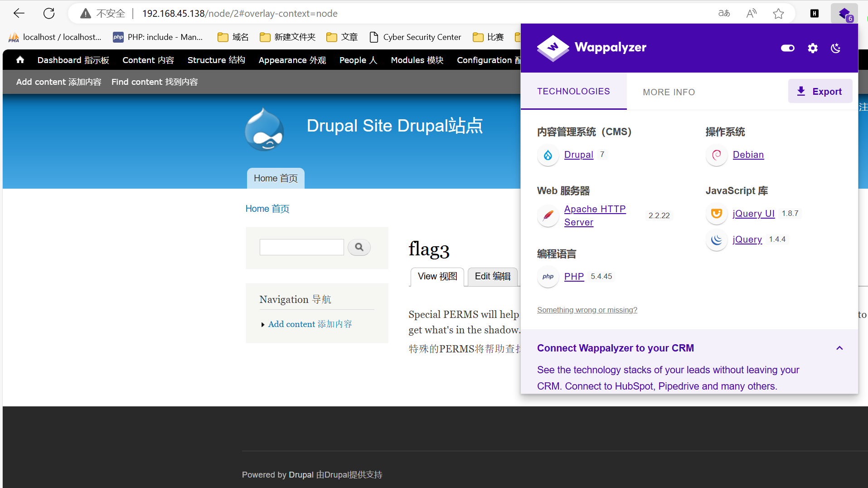Open the Modules 模块 menu

tap(417, 60)
